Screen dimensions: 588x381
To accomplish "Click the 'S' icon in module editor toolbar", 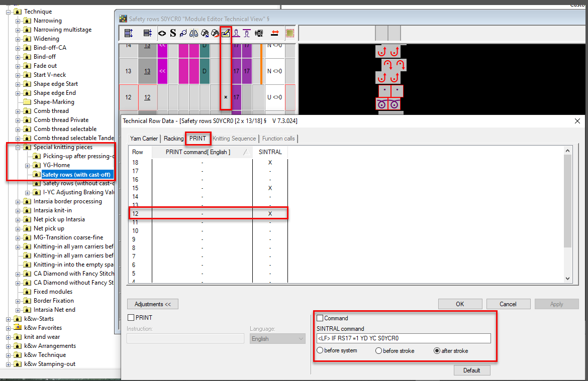I will [x=173, y=34].
